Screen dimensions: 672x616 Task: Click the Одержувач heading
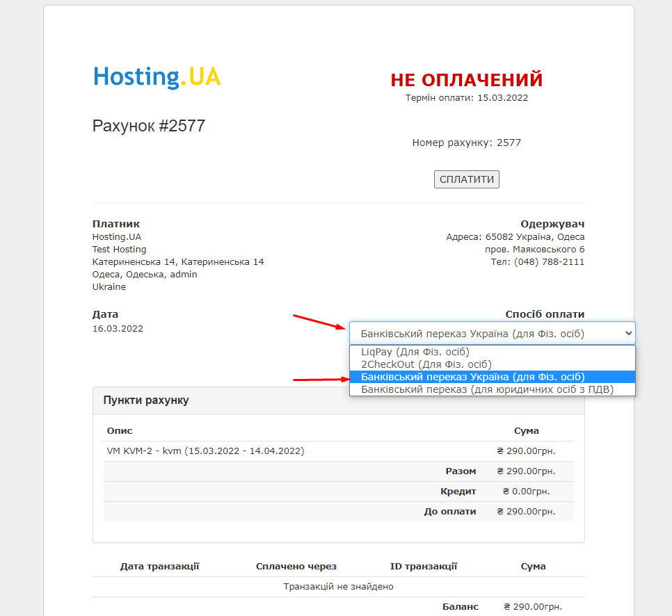(552, 224)
